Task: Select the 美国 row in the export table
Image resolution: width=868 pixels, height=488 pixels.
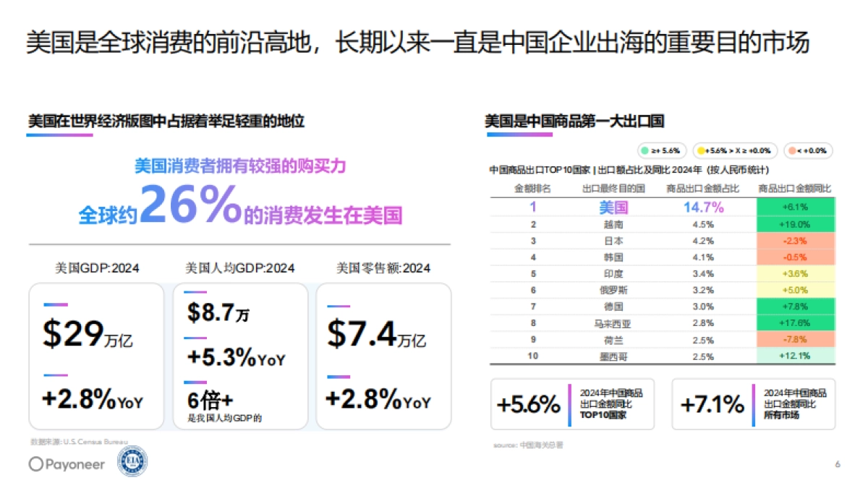Action: click(651, 207)
